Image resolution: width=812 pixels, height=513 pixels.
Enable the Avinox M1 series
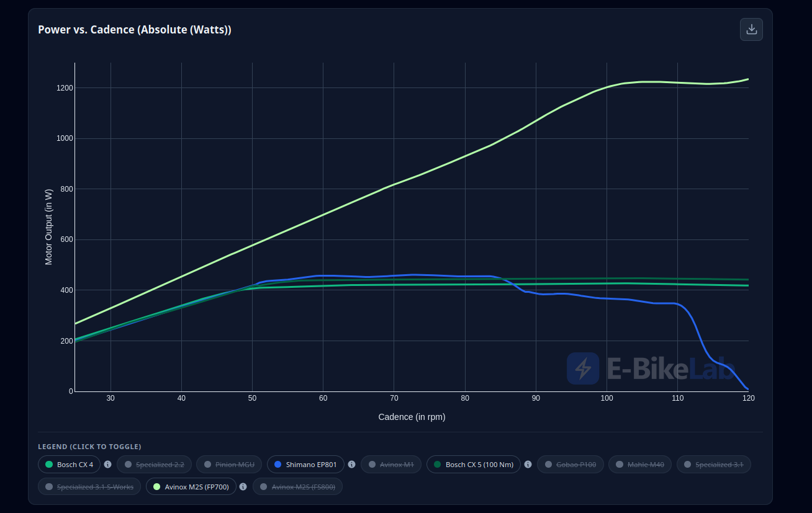pos(391,465)
